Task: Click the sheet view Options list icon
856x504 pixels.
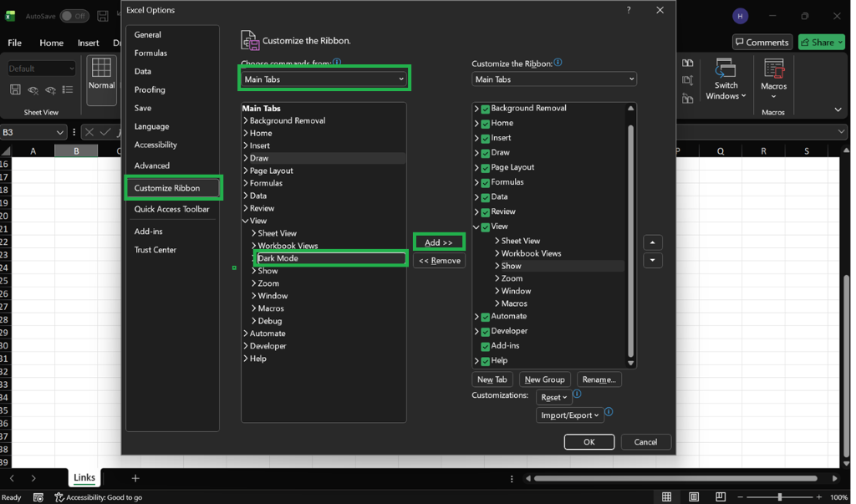Action: [68, 89]
